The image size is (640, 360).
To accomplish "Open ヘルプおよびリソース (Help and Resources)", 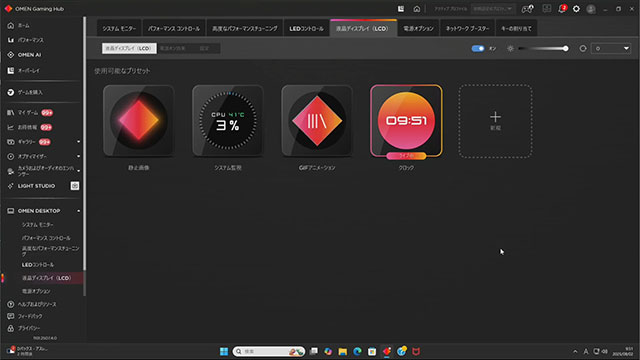I will (32, 304).
